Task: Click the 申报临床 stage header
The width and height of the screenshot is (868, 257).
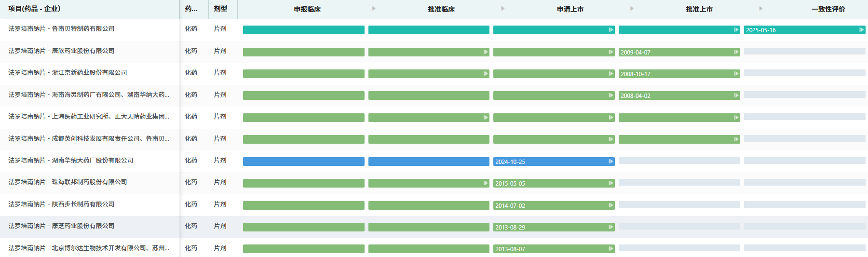Action: (x=307, y=9)
